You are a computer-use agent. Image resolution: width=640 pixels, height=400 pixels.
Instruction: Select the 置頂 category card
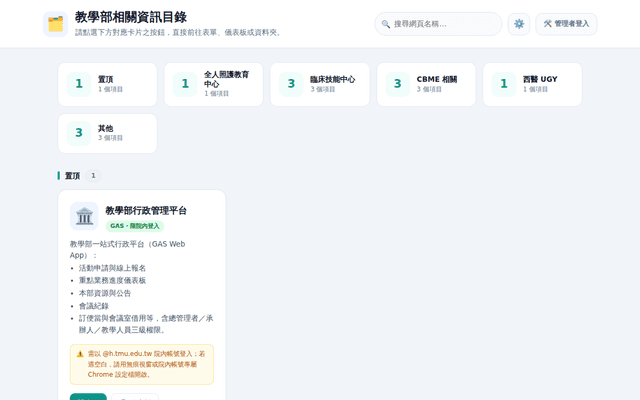point(107,84)
